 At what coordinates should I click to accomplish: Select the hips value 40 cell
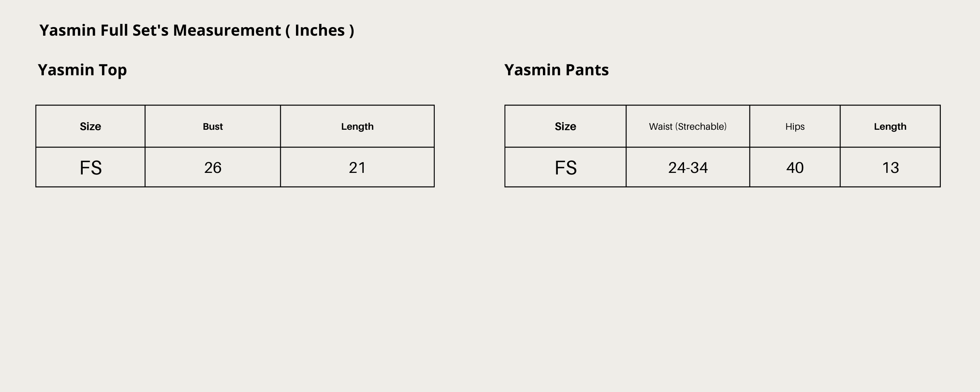point(795,167)
